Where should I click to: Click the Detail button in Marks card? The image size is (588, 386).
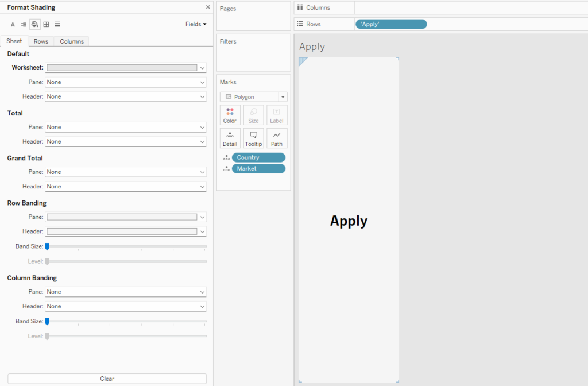[230, 138]
